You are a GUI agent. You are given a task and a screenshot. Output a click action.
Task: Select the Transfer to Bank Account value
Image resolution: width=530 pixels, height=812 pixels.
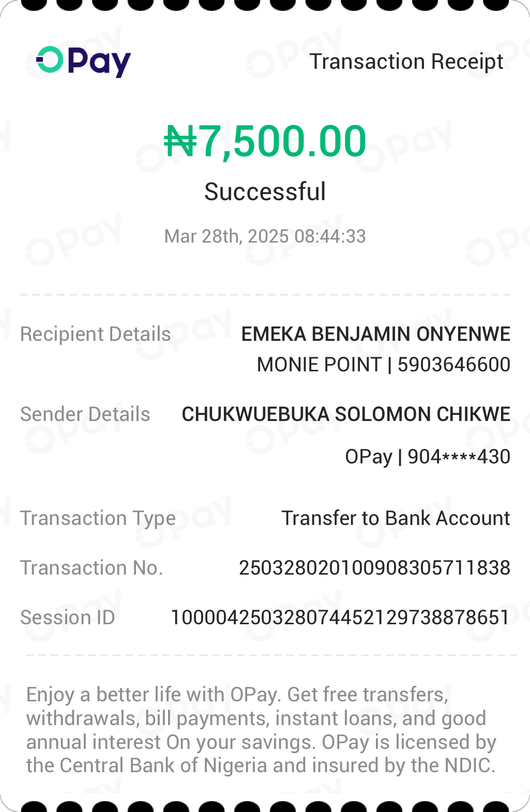(x=396, y=518)
